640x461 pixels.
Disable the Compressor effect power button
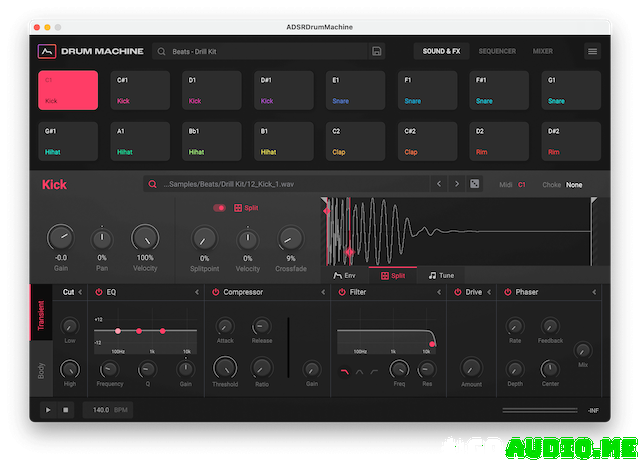tap(215, 292)
